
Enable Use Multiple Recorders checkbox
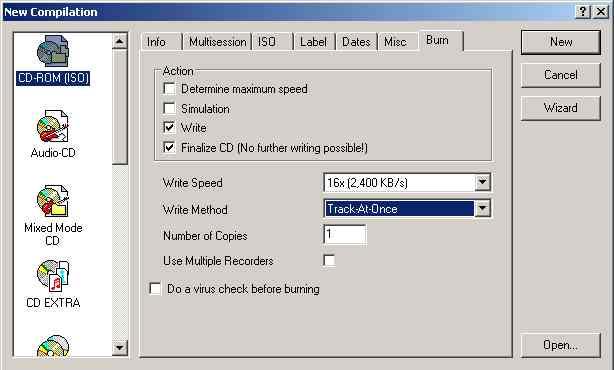click(x=329, y=260)
